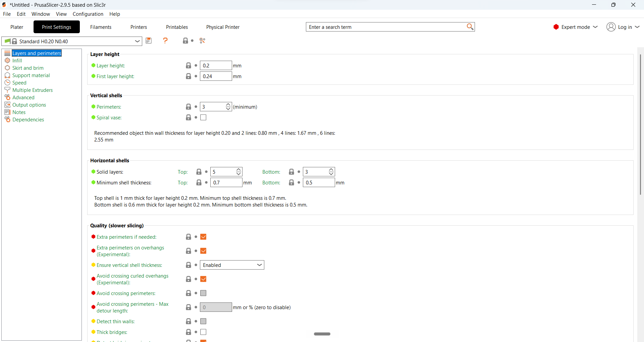Click the Minimum shell thickness Bottom field
This screenshot has height=342, width=644.
(319, 182)
